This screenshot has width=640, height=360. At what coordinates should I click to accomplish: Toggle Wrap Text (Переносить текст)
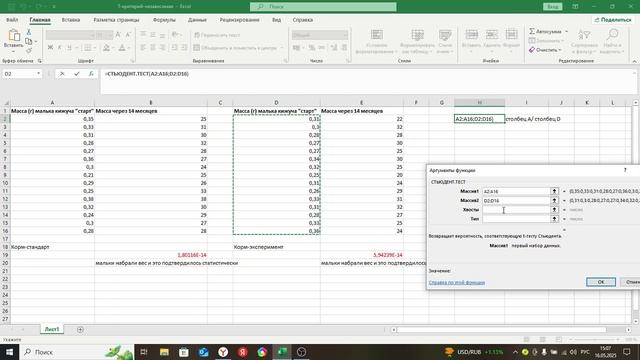pos(217,35)
